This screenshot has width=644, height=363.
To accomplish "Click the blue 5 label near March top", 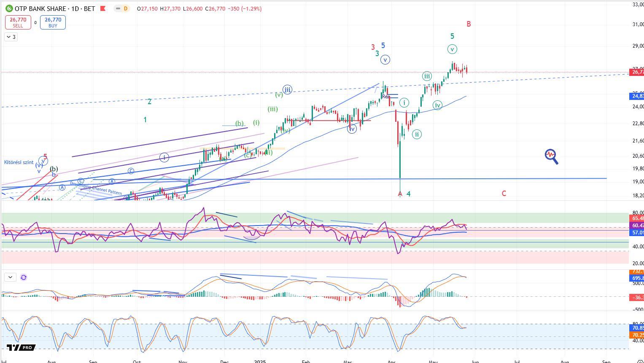I will click(383, 46).
